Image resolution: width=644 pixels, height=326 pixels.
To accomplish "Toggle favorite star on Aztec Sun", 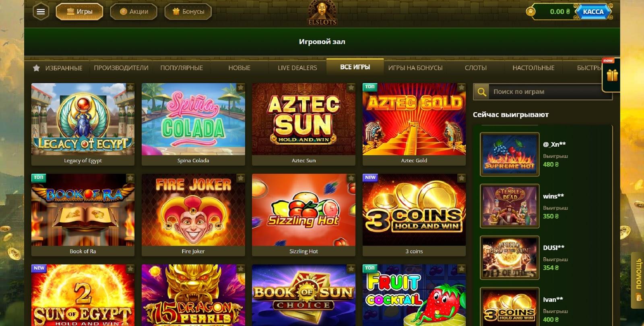I will [351, 87].
